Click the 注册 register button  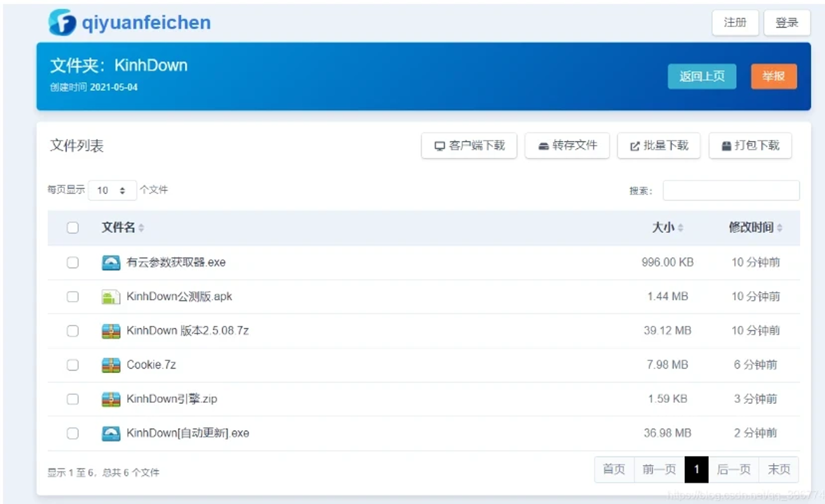click(x=735, y=23)
